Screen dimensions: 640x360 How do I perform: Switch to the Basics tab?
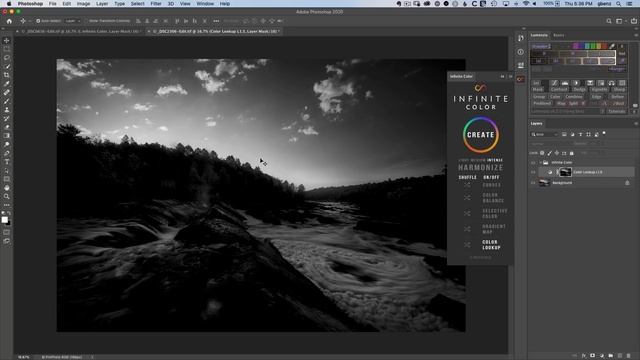558,36
